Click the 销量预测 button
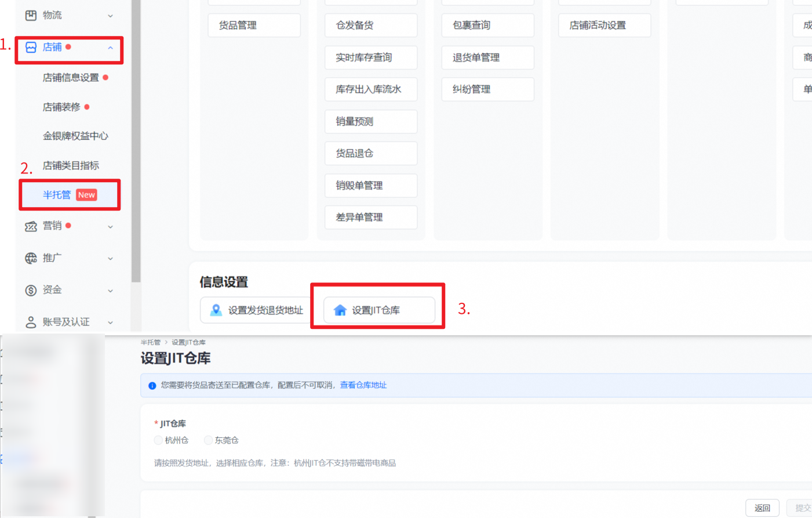812x518 pixels. click(x=371, y=121)
